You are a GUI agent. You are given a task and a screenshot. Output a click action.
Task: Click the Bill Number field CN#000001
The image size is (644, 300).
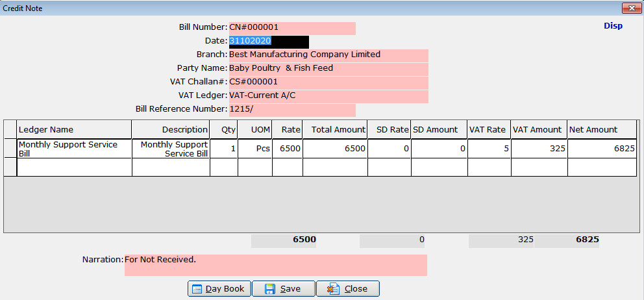pos(292,28)
